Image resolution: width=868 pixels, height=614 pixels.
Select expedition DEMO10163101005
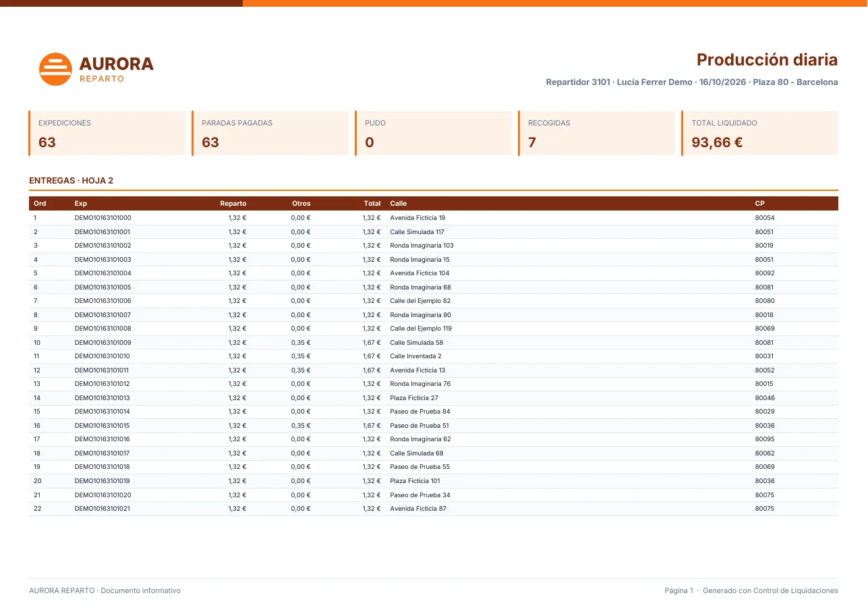(103, 287)
